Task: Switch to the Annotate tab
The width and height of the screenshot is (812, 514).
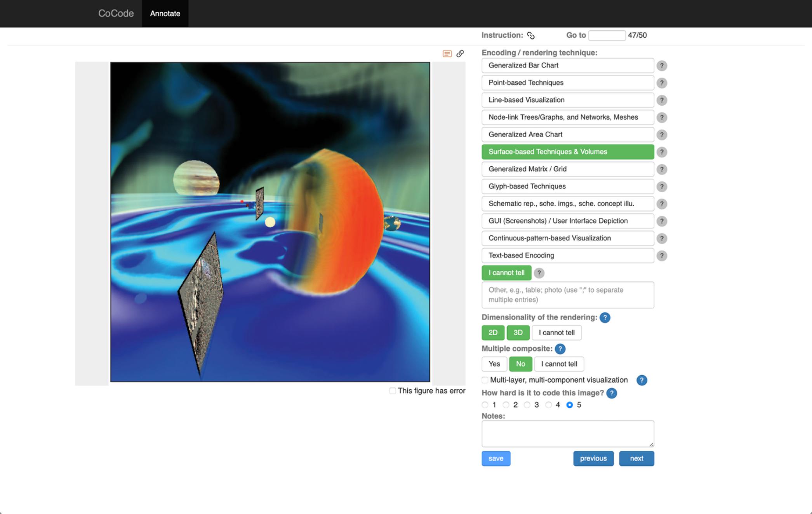Action: (165, 14)
